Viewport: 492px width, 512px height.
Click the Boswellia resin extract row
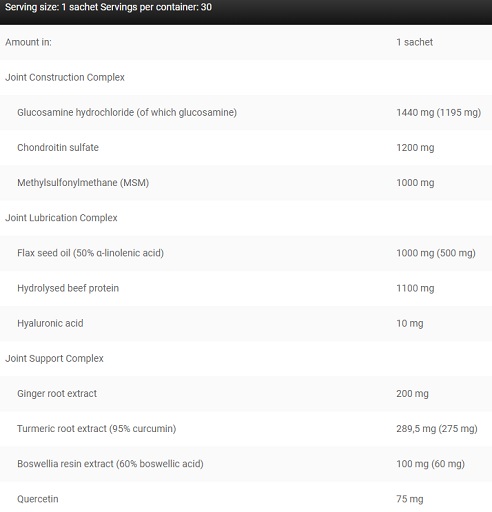click(x=246, y=464)
